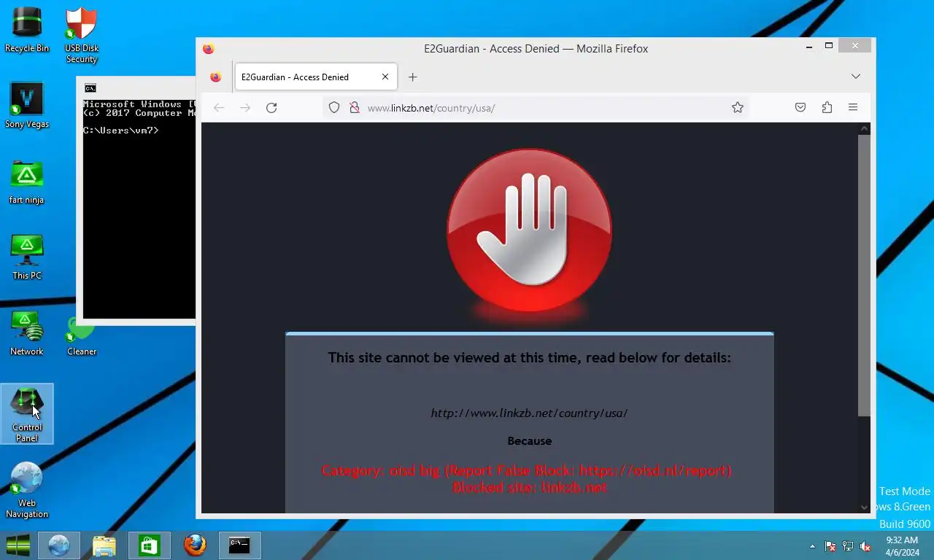Open tracking protection shield icon

334,108
